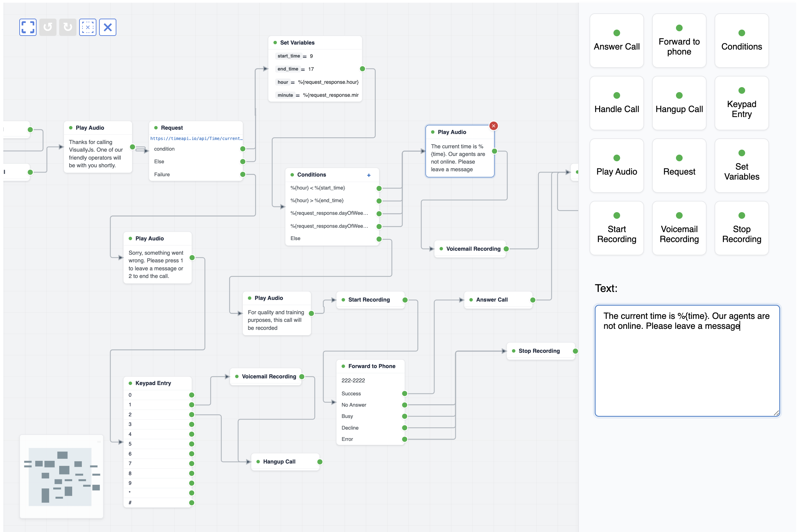Click Keypad Entry * output port

point(192,494)
